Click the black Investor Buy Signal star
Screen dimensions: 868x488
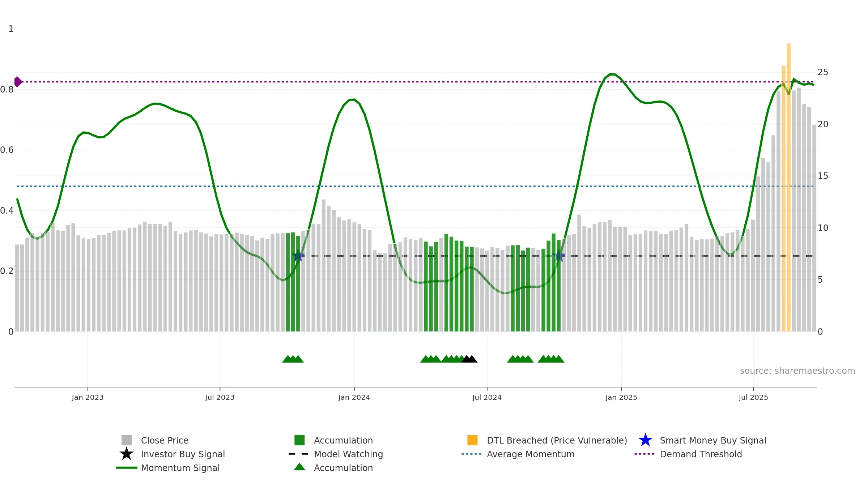[x=127, y=454]
